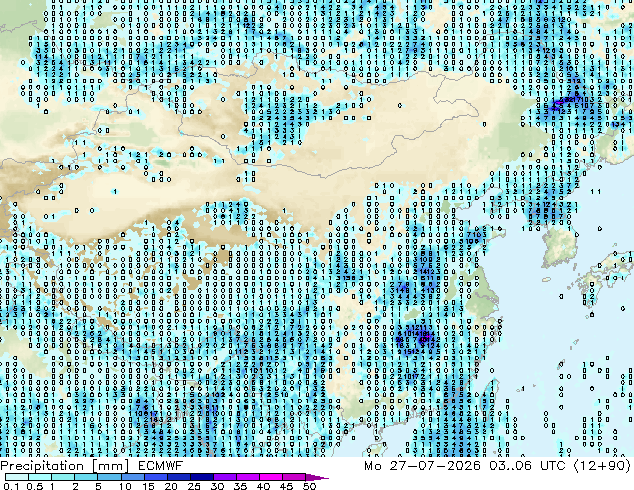The height and width of the screenshot is (490, 634).
Task: Click the 'Mo 27-07-2026' date text
Action: pyautogui.click(x=422, y=466)
